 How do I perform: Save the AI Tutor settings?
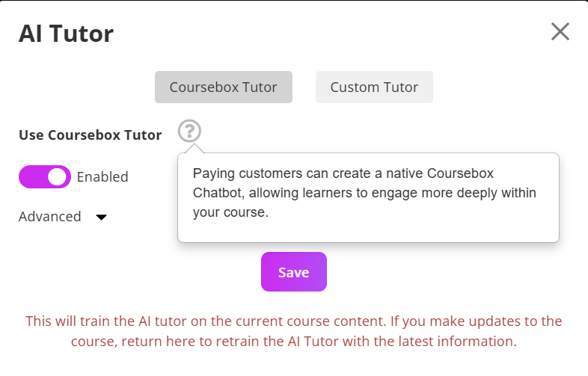pos(294,272)
